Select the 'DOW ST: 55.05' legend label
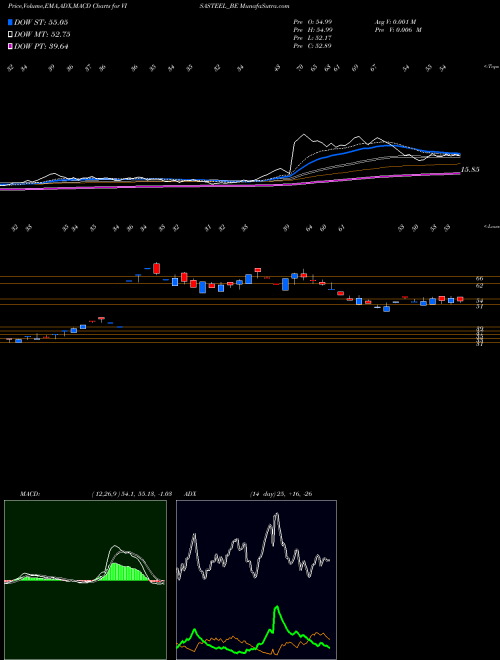The image size is (500, 660). pos(41,22)
